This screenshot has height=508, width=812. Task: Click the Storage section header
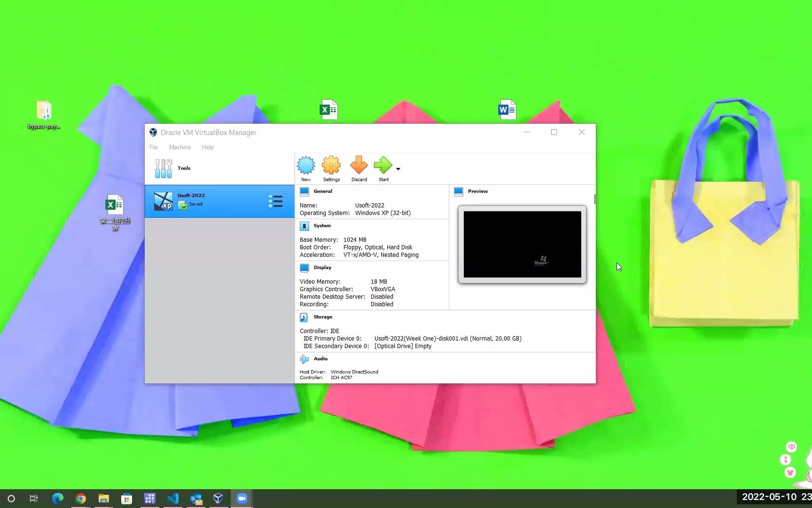323,317
